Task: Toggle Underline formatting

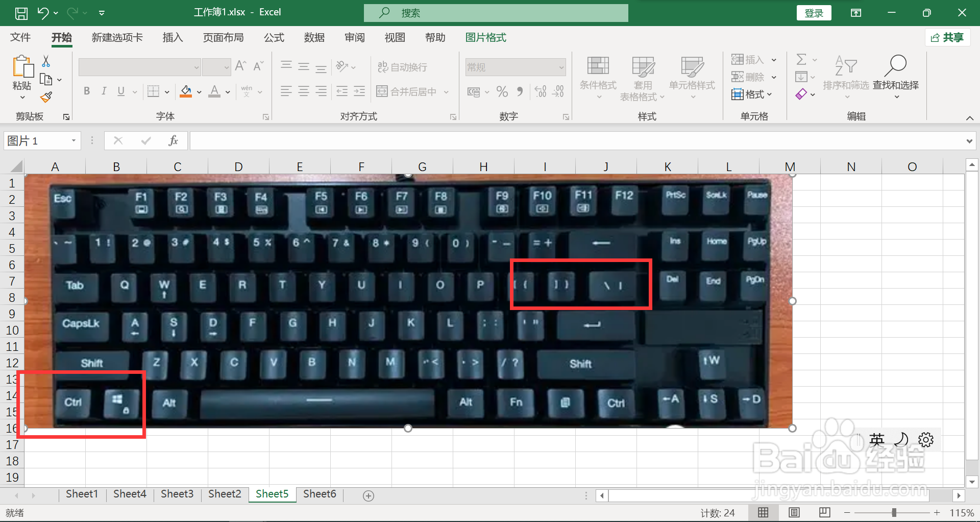Action: [x=121, y=91]
